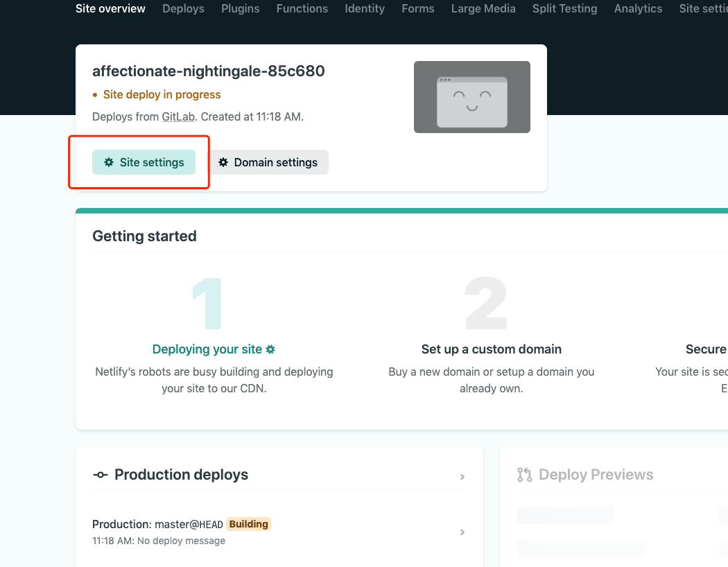Viewport: 728px width, 567px height.
Task: Click the Site deploy in progress status
Action: 162,95
